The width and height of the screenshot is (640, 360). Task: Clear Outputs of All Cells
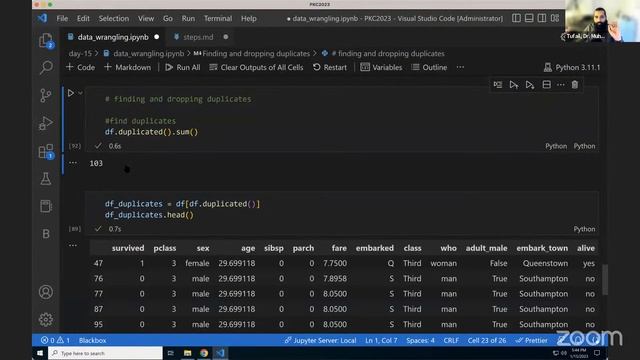tap(256, 67)
